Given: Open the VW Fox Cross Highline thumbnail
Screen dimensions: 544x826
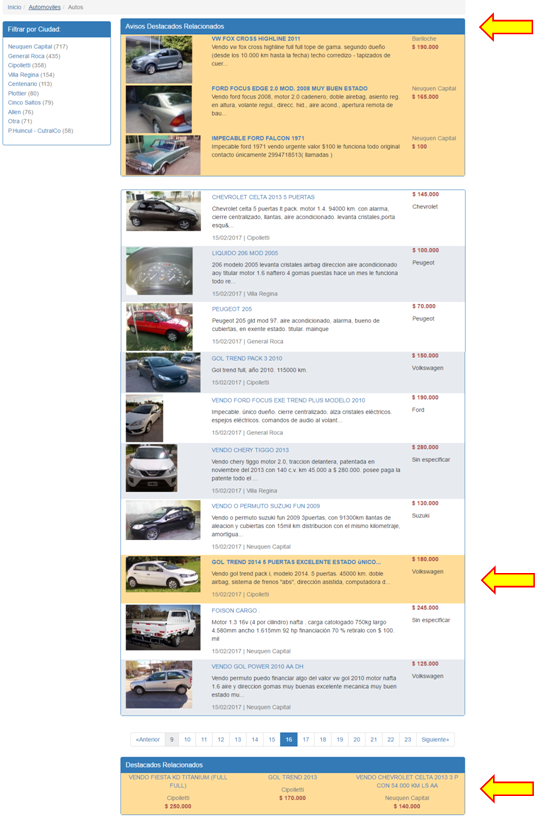Looking at the screenshot, I should (159, 59).
